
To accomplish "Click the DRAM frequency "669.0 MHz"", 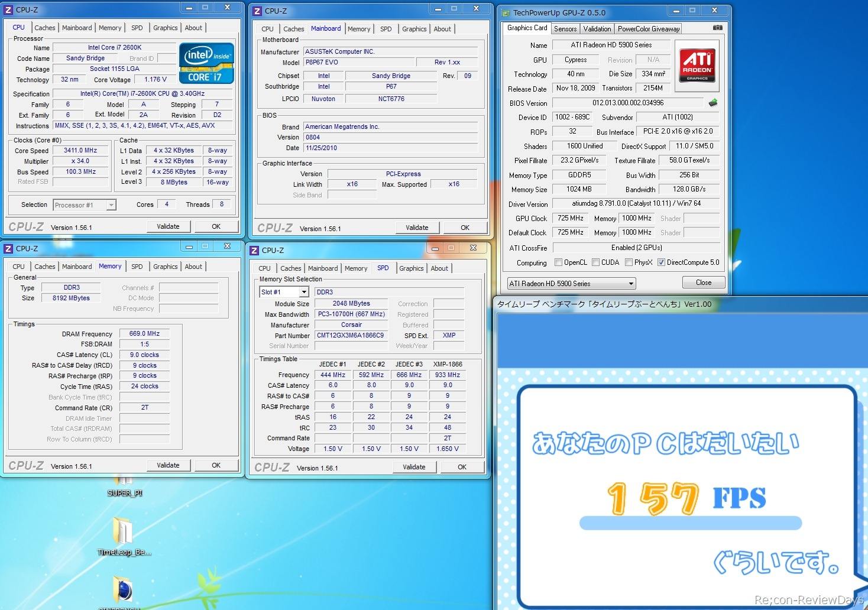I will (x=145, y=334).
